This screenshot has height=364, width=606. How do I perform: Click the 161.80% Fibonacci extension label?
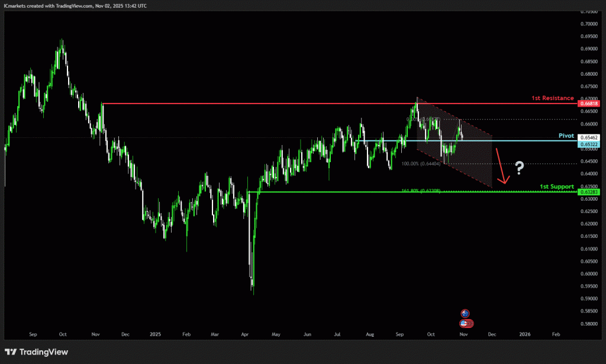click(x=421, y=191)
